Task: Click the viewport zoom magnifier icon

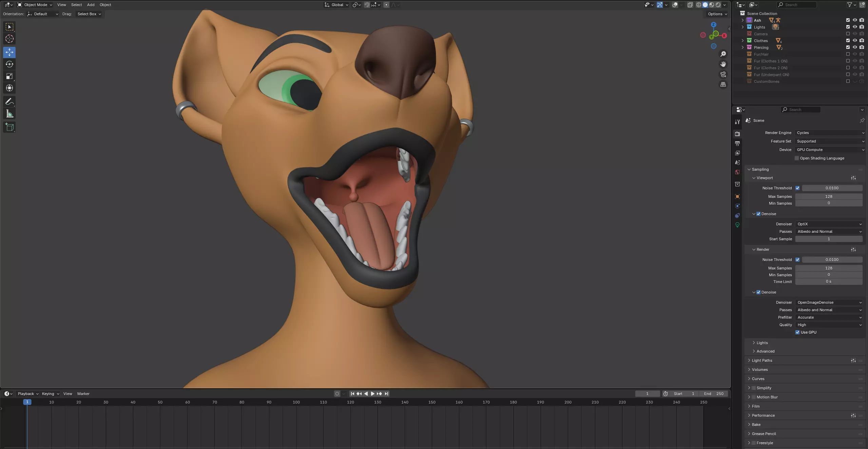Action: click(x=723, y=54)
